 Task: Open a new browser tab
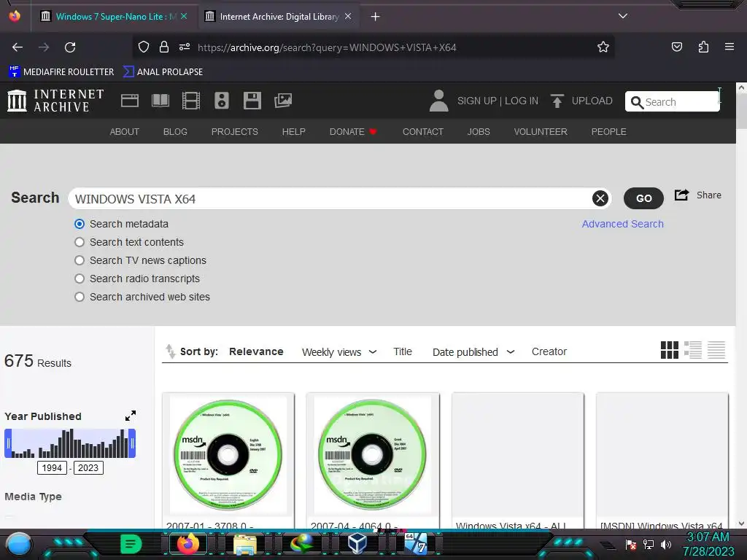click(376, 17)
